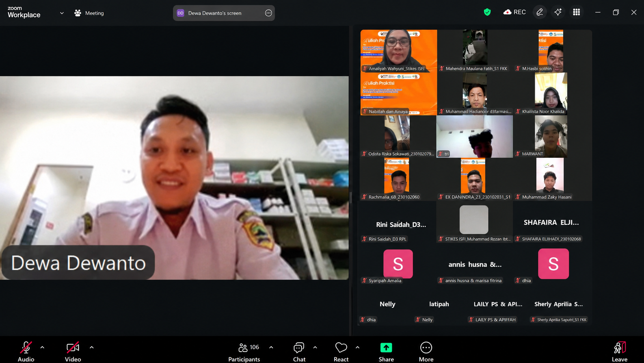Expand the caret beside Participants
The height and width of the screenshot is (363, 644).
(271, 348)
